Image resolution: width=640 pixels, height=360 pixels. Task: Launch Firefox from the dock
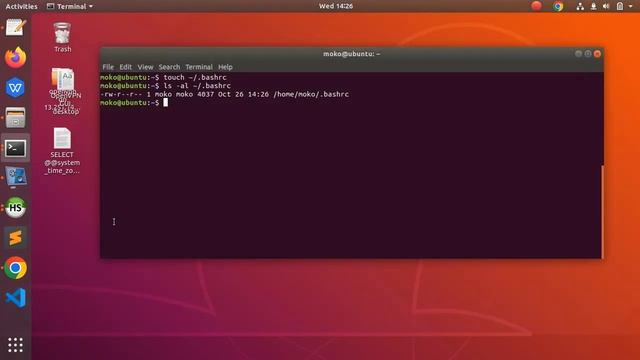(x=16, y=57)
